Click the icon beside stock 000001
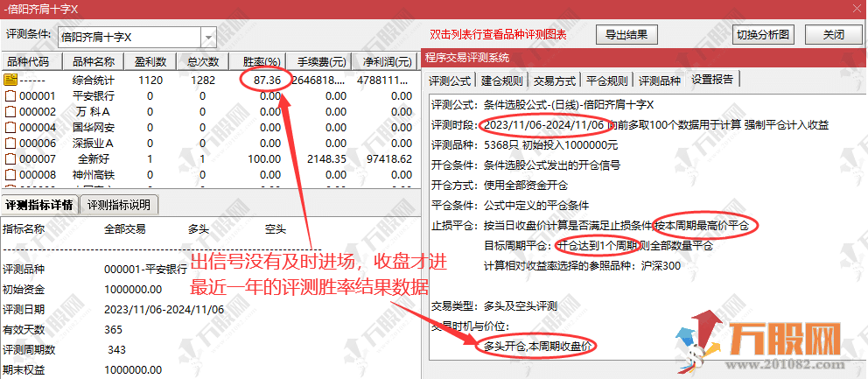 (x=11, y=95)
